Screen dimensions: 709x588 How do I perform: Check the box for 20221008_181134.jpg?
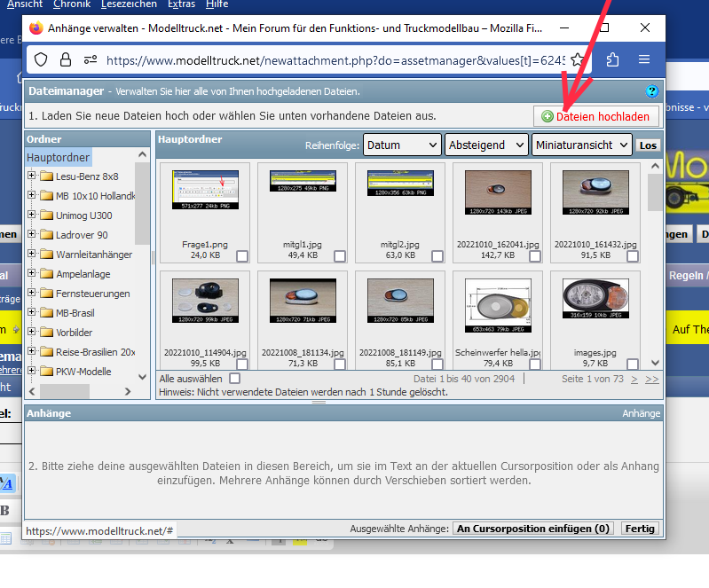pyautogui.click(x=340, y=364)
